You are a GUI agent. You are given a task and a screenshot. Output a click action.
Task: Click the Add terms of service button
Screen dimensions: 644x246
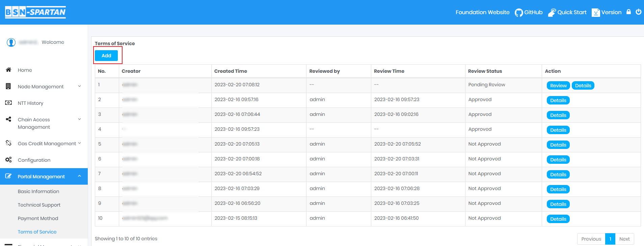point(106,56)
